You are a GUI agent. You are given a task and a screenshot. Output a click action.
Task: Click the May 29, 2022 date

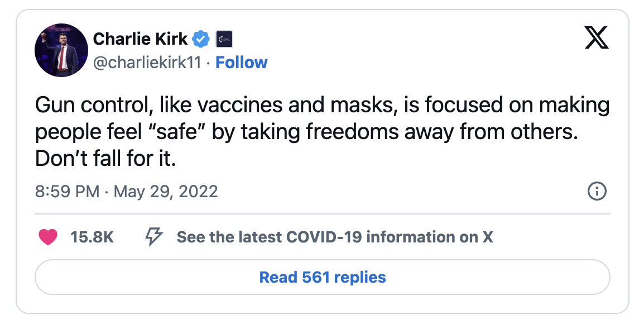coord(166,192)
